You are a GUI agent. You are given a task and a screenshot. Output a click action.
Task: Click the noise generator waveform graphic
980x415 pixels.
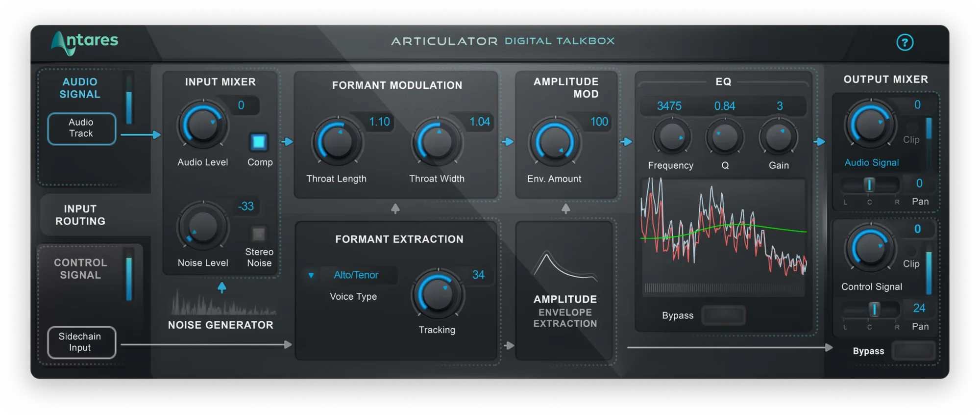pyautogui.click(x=223, y=302)
